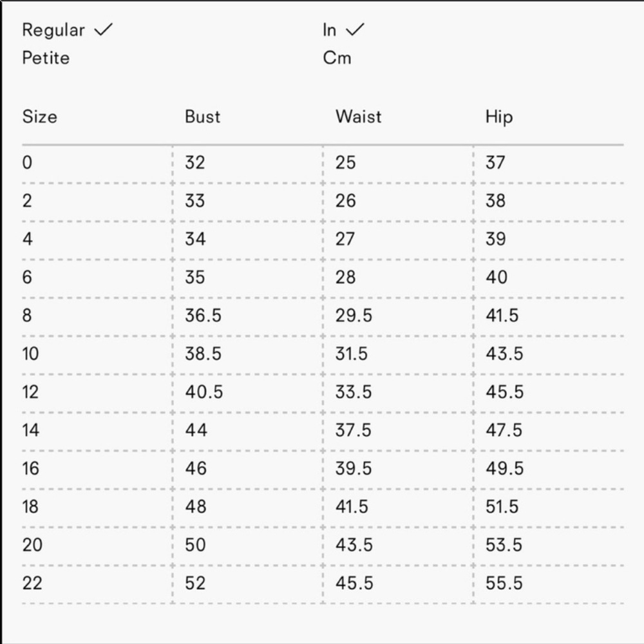Viewport: 644px width, 644px height.
Task: Click the Hip column header
Action: (498, 117)
